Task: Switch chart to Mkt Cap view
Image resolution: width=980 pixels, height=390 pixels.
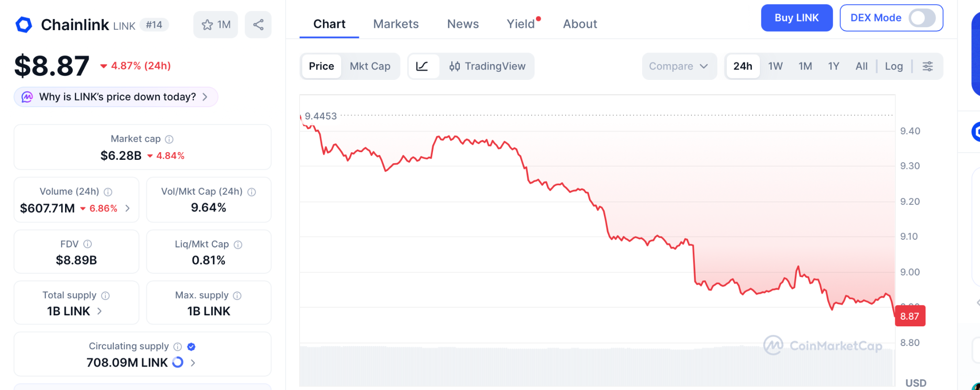Action: pyautogui.click(x=370, y=67)
